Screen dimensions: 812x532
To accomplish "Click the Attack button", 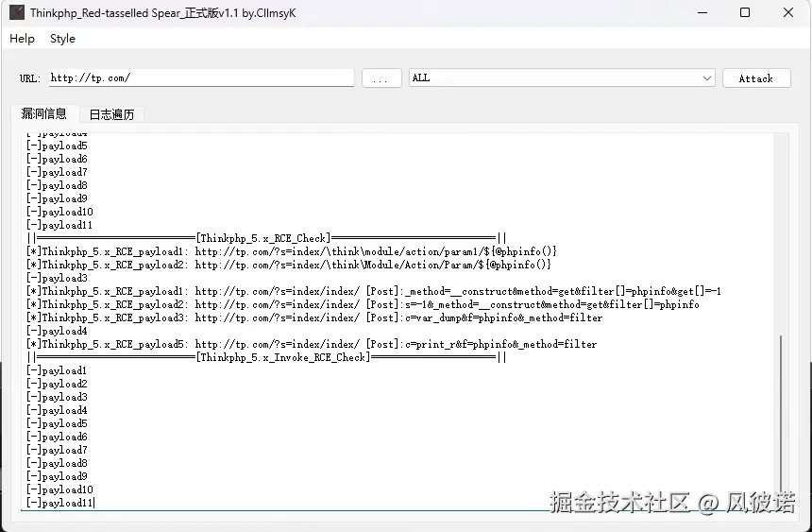I will pos(756,78).
